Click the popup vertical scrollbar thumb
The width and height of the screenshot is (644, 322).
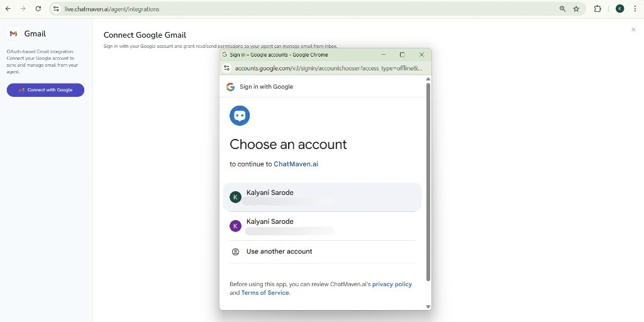[428, 182]
